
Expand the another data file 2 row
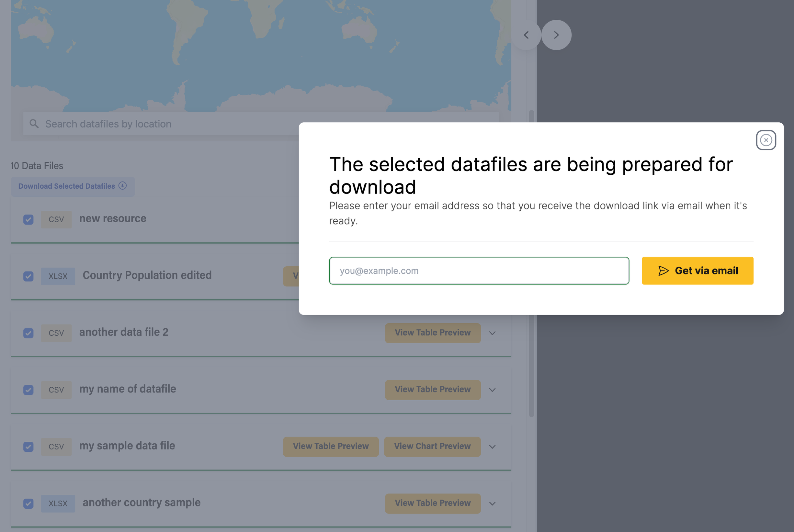coord(492,333)
